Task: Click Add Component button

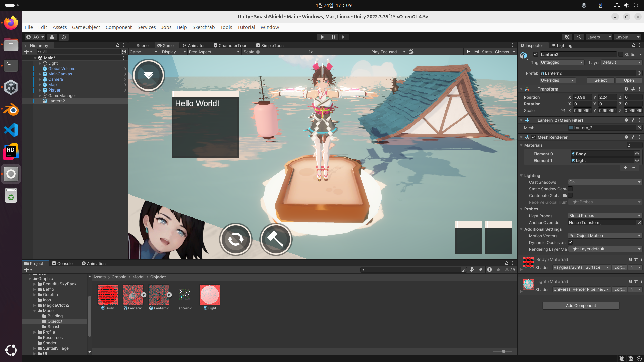Action: [581, 306]
